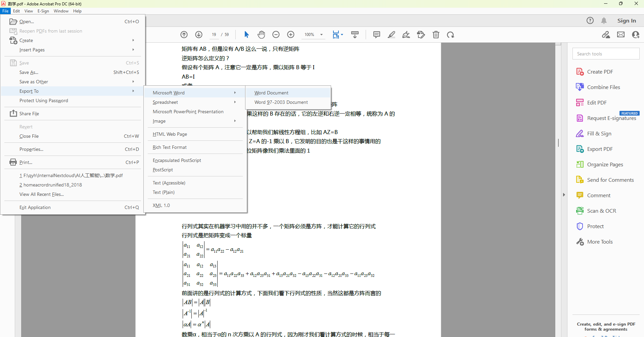Open the help question mark icon
Image resolution: width=644 pixels, height=337 pixels.
[590, 20]
